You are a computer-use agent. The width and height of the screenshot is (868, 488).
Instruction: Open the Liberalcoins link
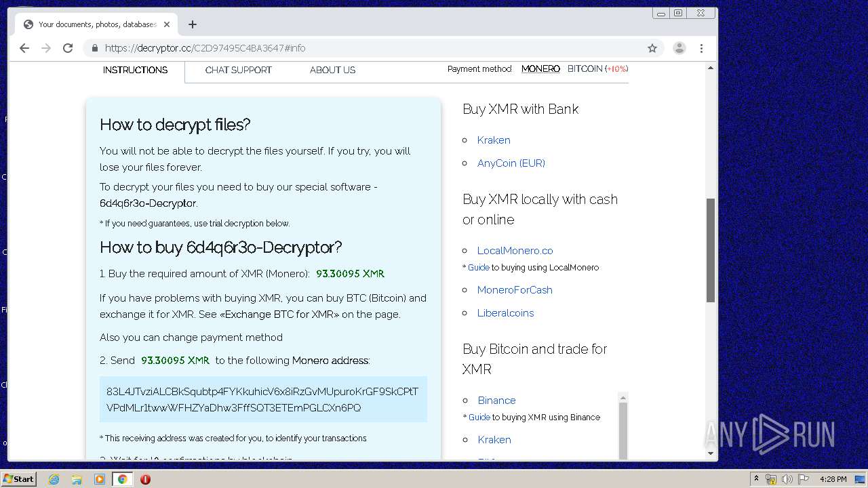(505, 313)
